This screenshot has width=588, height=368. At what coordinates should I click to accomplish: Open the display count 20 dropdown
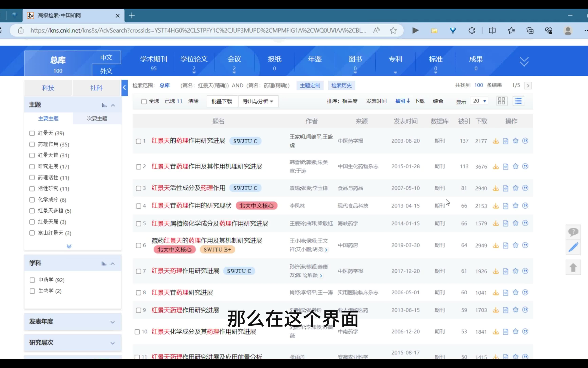point(479,101)
